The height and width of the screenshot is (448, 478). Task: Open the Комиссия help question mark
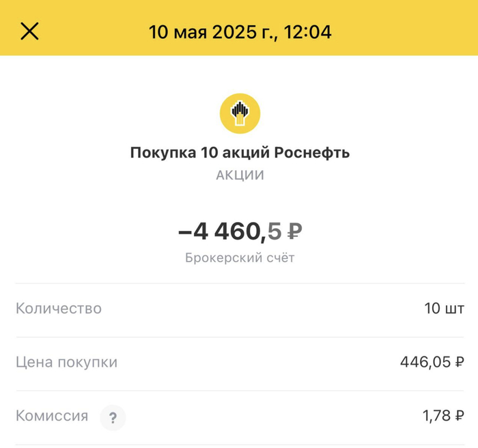point(113,417)
